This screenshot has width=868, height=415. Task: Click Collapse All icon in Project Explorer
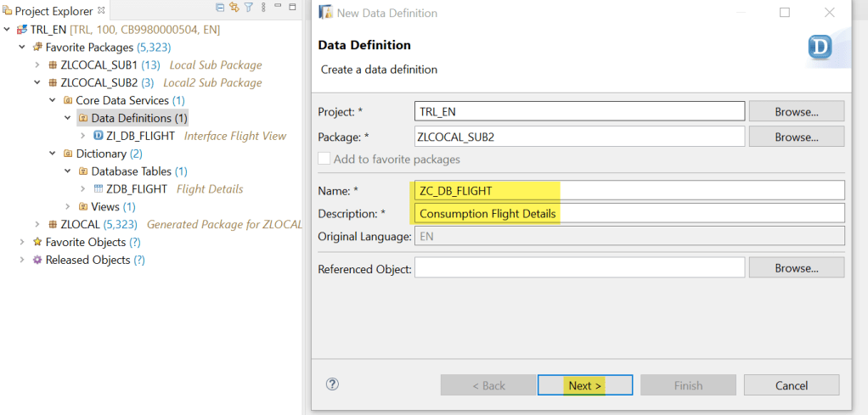[220, 8]
